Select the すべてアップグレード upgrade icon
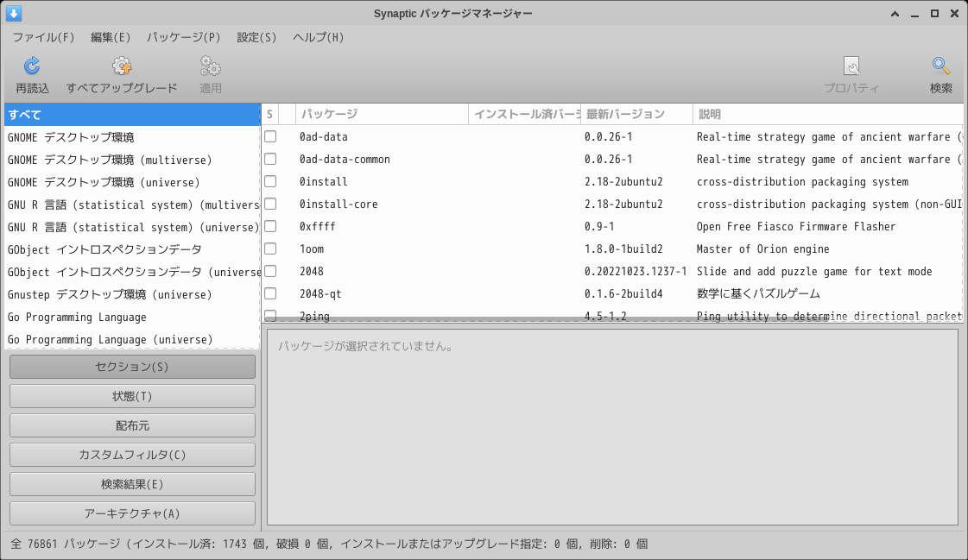The width and height of the screenshot is (968, 560). [121, 73]
